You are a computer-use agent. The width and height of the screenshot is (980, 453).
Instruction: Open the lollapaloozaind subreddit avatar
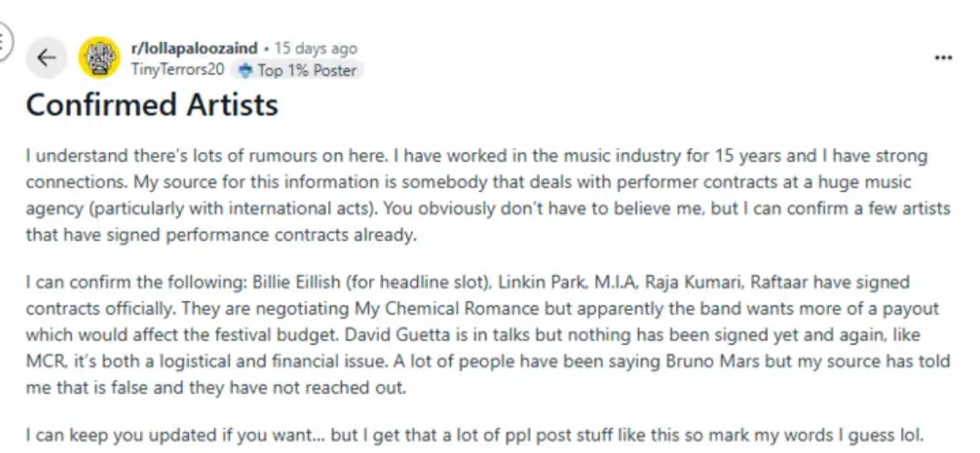pyautogui.click(x=99, y=58)
